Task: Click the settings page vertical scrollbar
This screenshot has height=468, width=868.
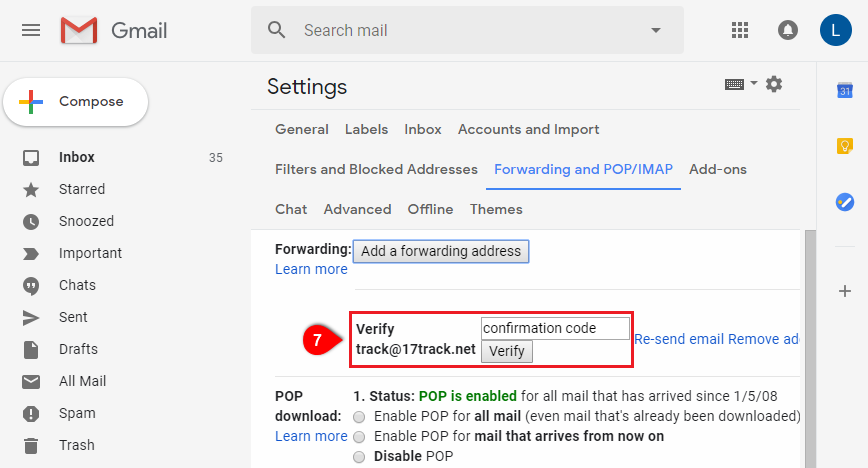Action: coord(810,349)
